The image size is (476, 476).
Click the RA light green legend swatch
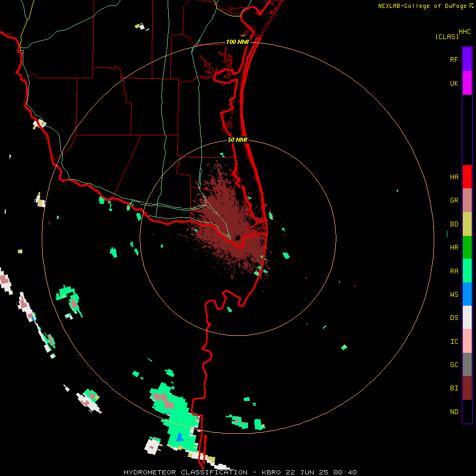(467, 271)
